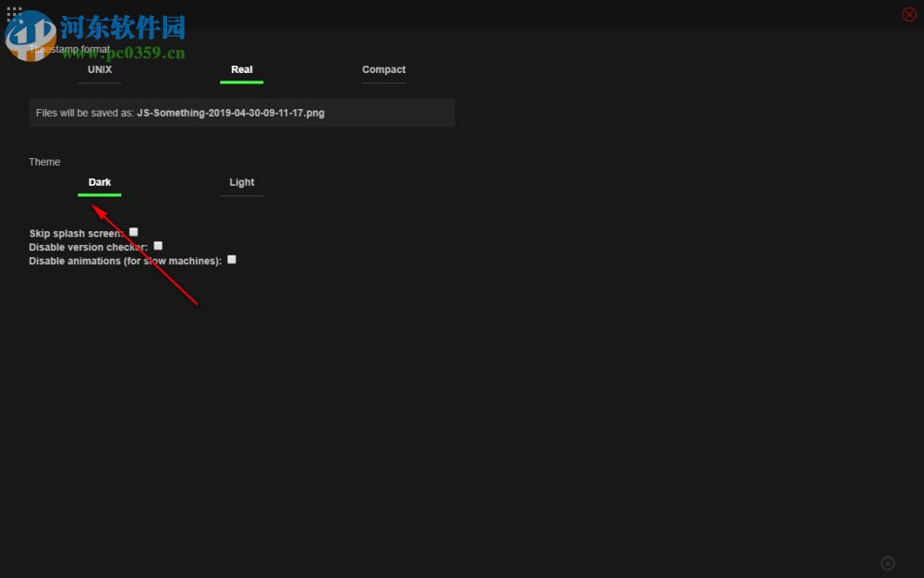The height and width of the screenshot is (578, 924).
Task: Click the Skip splash screen label text
Action: 77,233
